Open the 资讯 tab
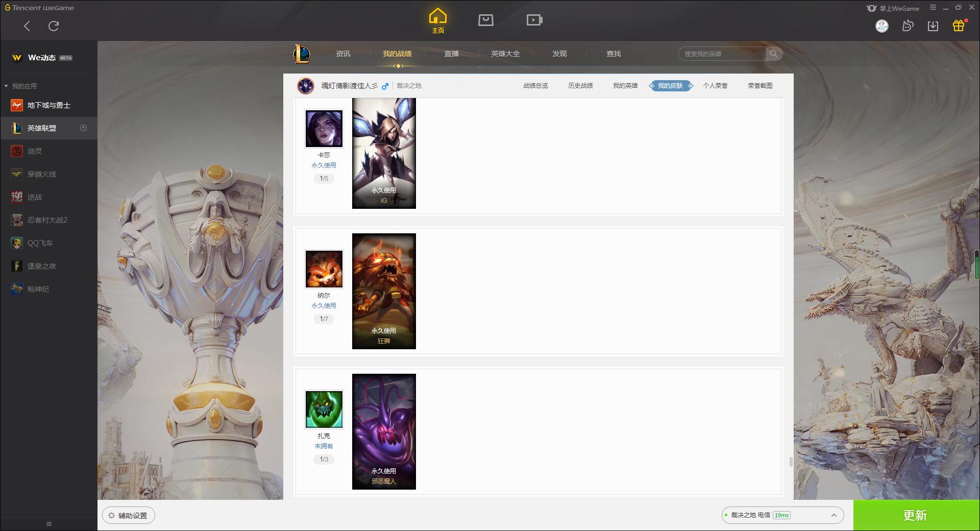The width and height of the screenshot is (980, 531). [x=343, y=54]
